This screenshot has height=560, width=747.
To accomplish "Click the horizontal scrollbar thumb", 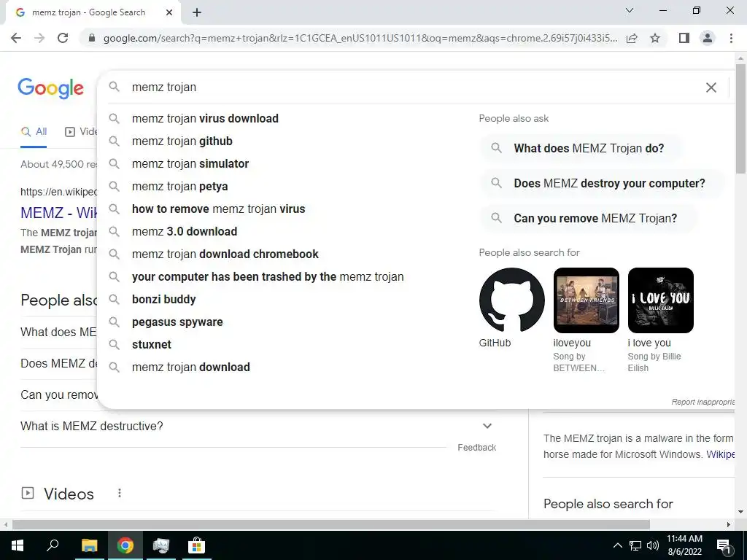I will [x=331, y=524].
